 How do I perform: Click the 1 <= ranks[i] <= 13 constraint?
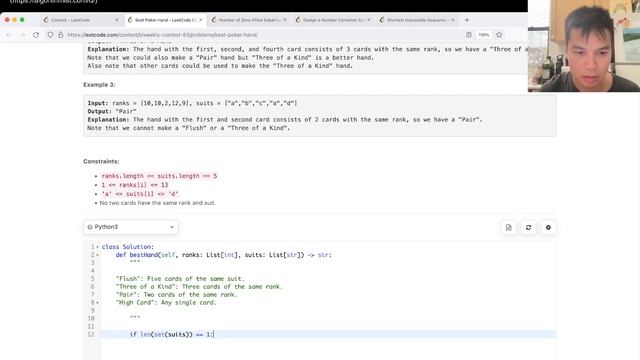(135, 185)
